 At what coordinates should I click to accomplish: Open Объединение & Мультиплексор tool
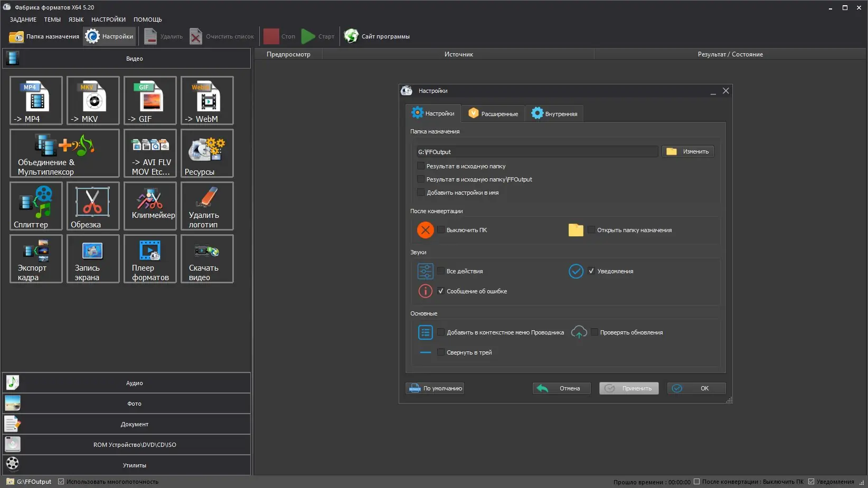(64, 153)
